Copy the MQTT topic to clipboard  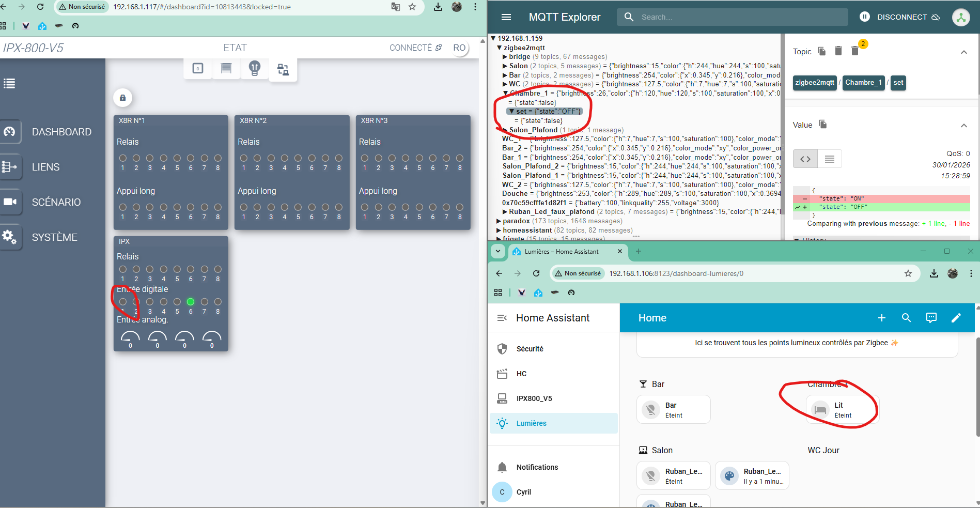(x=822, y=51)
